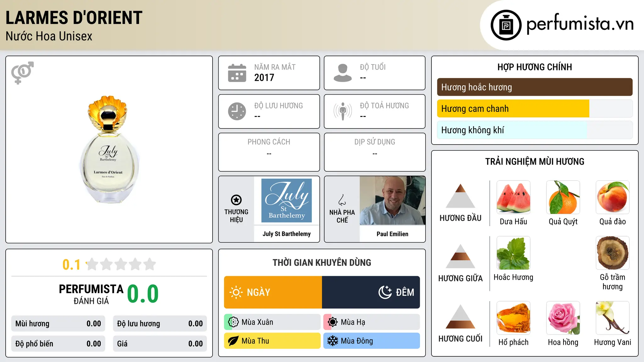
Task: Click the Trải Nghiệm Mùi Hương heading
Action: tap(535, 162)
